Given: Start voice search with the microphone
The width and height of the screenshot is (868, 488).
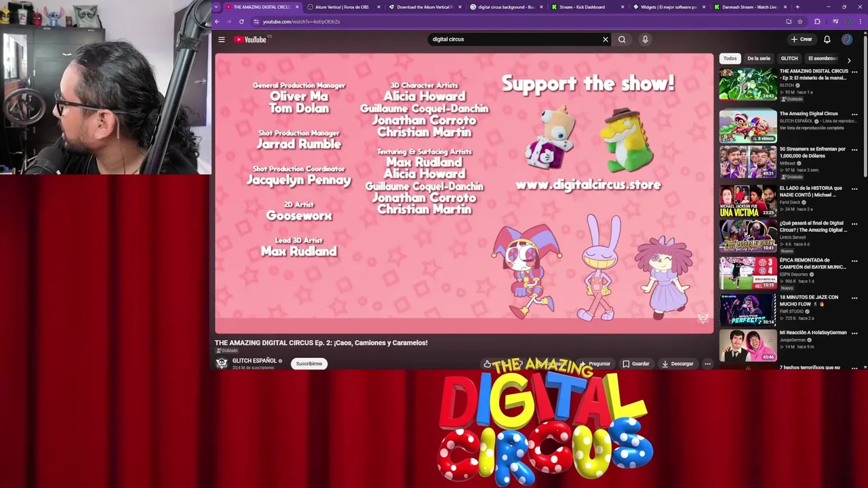Looking at the screenshot, I should click(645, 39).
